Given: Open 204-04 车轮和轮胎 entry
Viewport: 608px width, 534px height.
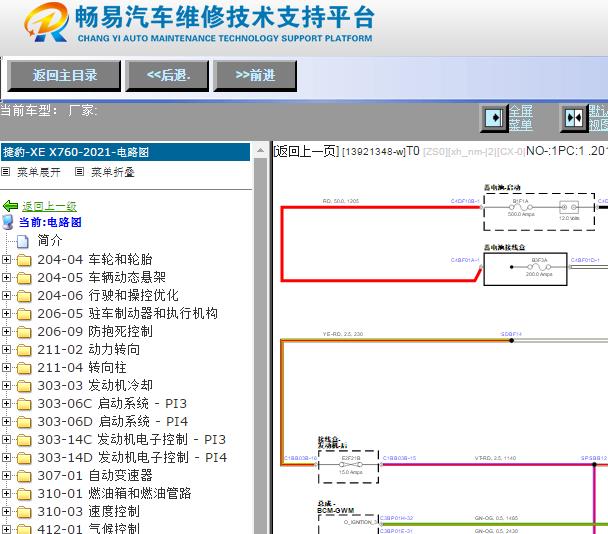Looking at the screenshot, I should tap(95, 259).
